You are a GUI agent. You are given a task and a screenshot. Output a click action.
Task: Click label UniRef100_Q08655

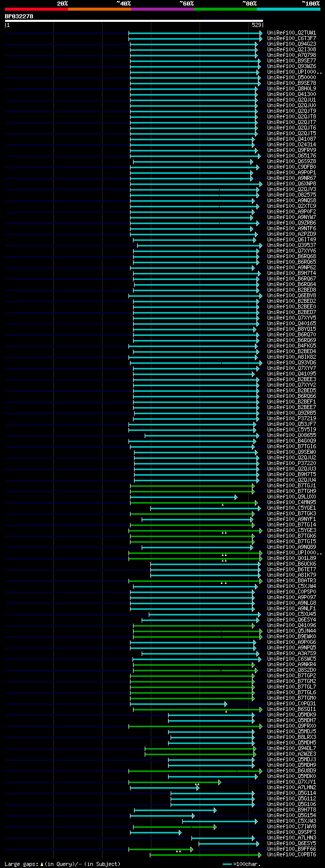click(291, 435)
